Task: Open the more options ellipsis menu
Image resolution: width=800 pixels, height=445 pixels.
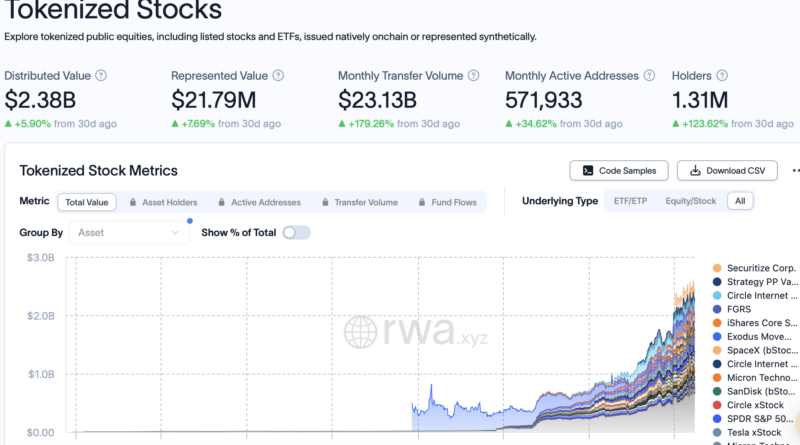Action: coord(796,170)
